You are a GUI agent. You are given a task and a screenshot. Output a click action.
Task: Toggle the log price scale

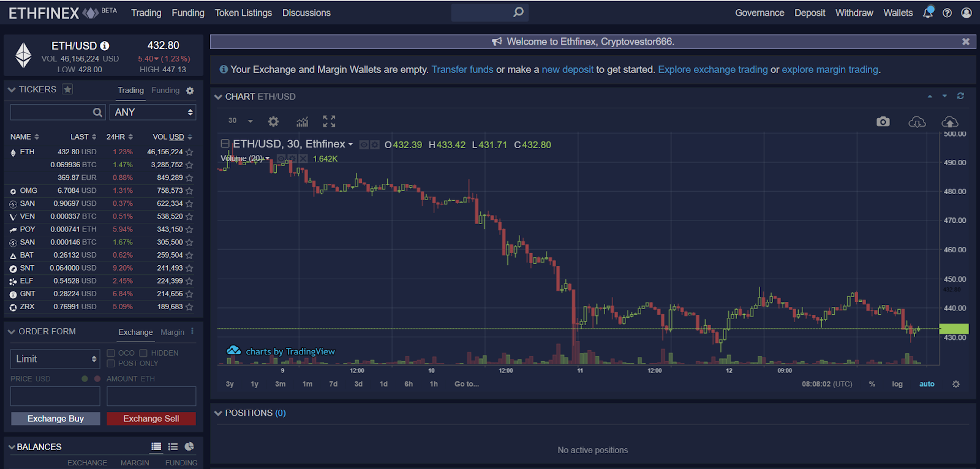pos(897,384)
